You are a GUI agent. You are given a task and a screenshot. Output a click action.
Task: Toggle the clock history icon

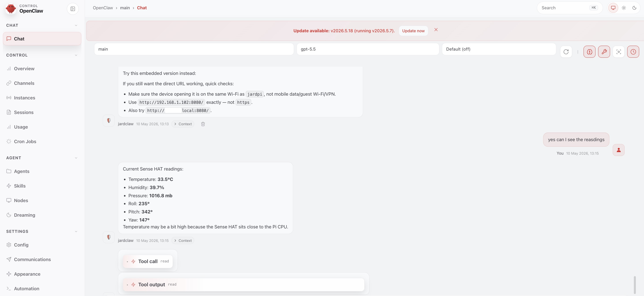click(x=633, y=52)
